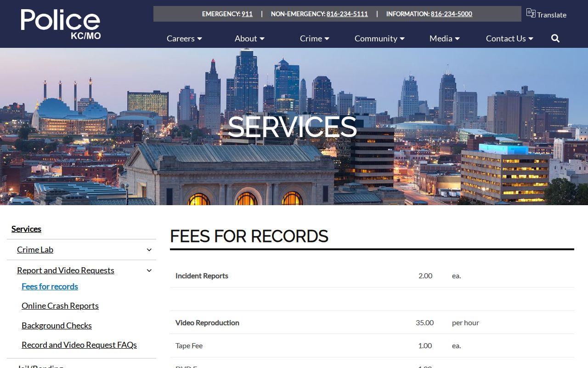Open the Crime Lab sidebar link
This screenshot has height=368, width=588.
pos(35,250)
